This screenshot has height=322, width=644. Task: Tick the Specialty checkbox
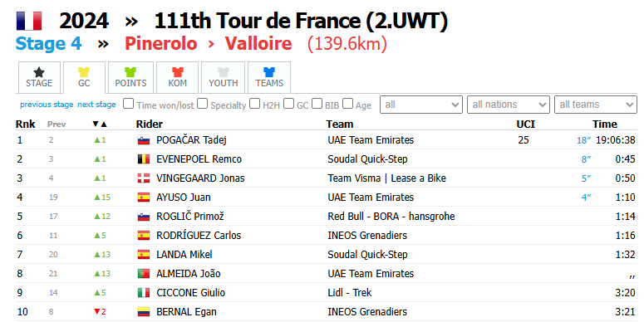pyautogui.click(x=202, y=104)
